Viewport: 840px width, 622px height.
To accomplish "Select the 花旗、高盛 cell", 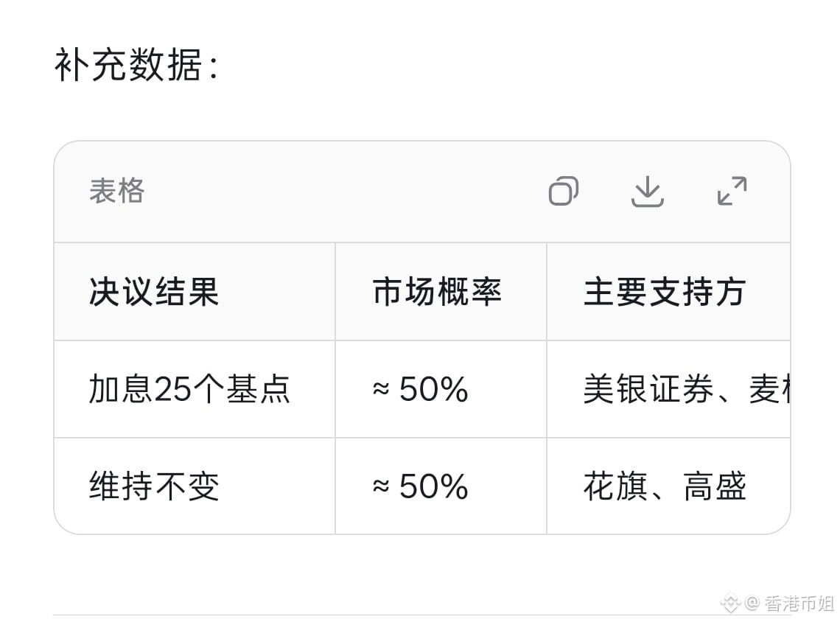I will [665, 486].
